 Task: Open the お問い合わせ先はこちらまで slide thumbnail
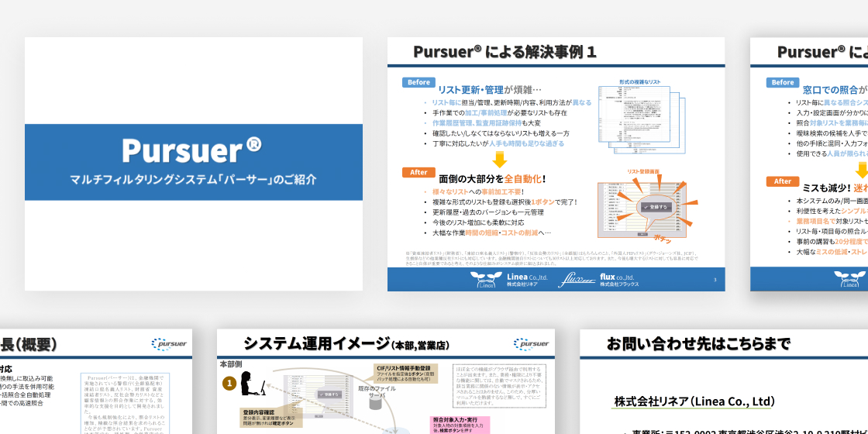pos(724,381)
